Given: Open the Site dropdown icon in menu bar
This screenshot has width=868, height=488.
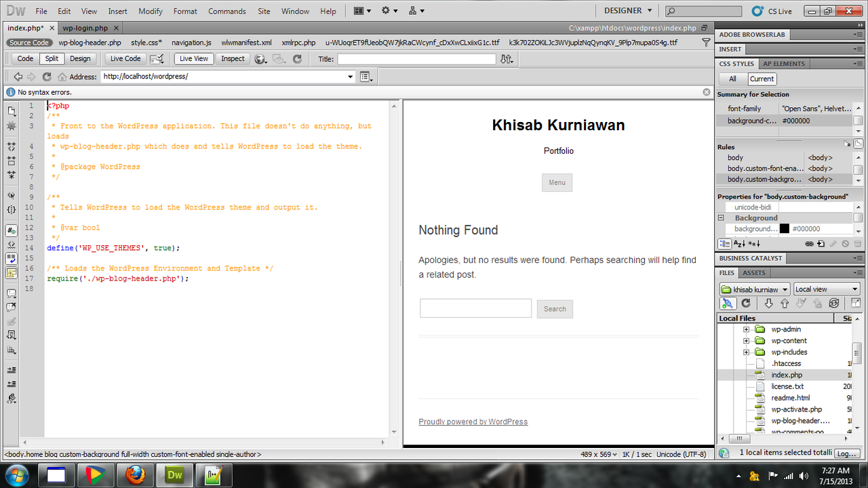Looking at the screenshot, I should (417, 11).
